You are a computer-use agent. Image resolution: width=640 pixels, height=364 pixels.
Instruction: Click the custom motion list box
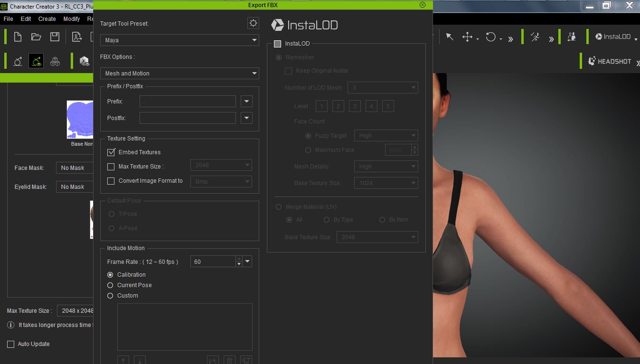point(185,327)
